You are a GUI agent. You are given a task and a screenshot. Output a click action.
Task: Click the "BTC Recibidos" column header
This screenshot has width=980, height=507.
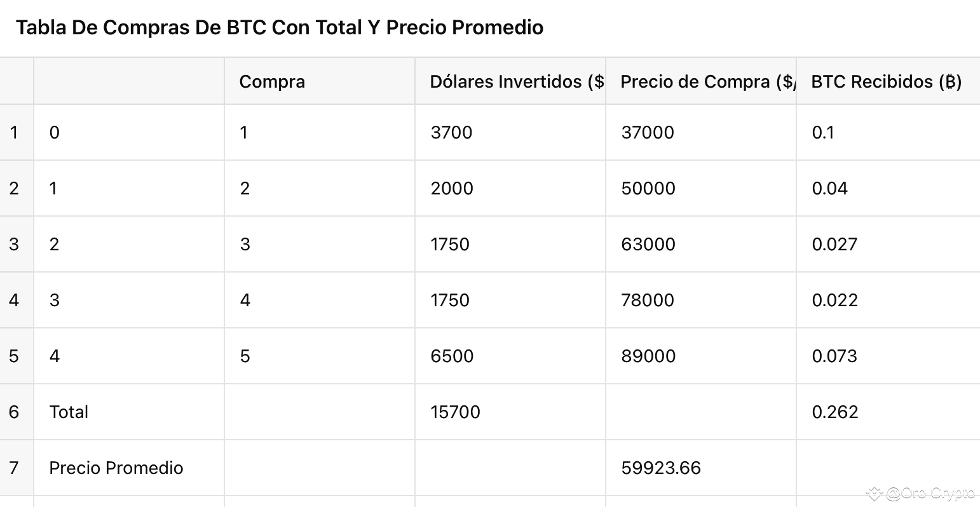(886, 81)
